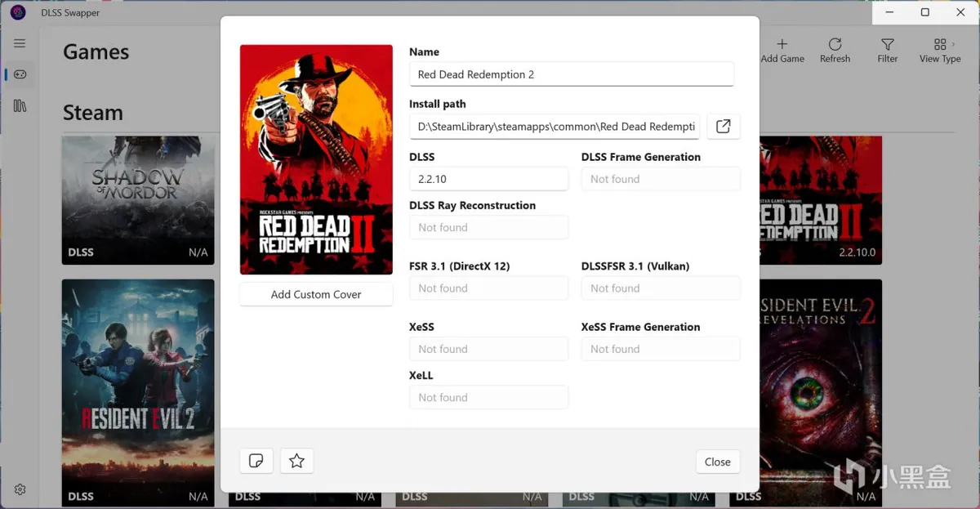
Task: Open the DLSS 2.2.10 version selector
Action: [x=488, y=179]
